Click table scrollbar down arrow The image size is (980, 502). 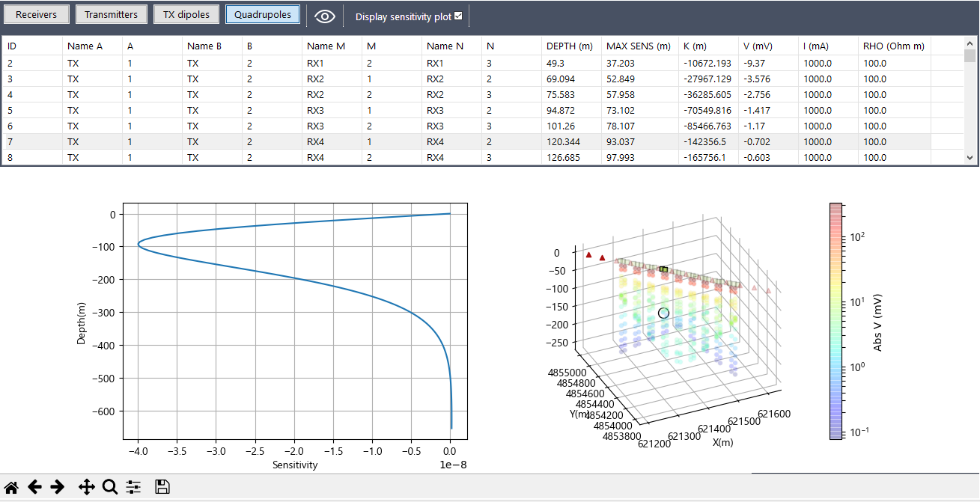pos(970,158)
